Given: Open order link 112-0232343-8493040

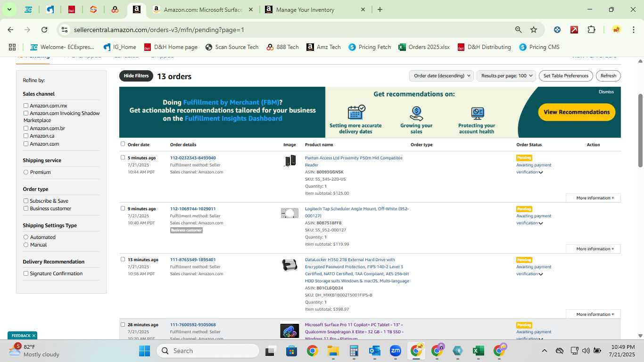Looking at the screenshot, I should 193,158.
